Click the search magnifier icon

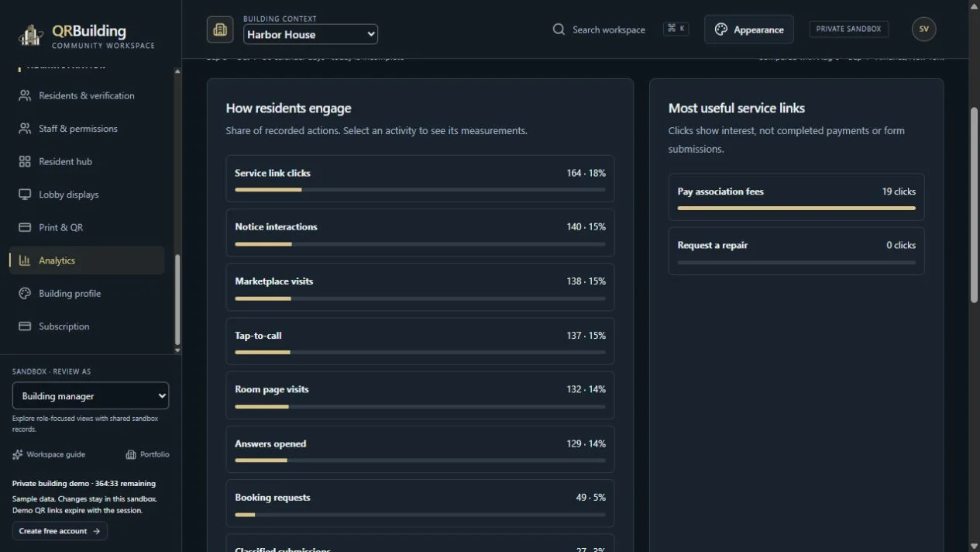tap(559, 29)
